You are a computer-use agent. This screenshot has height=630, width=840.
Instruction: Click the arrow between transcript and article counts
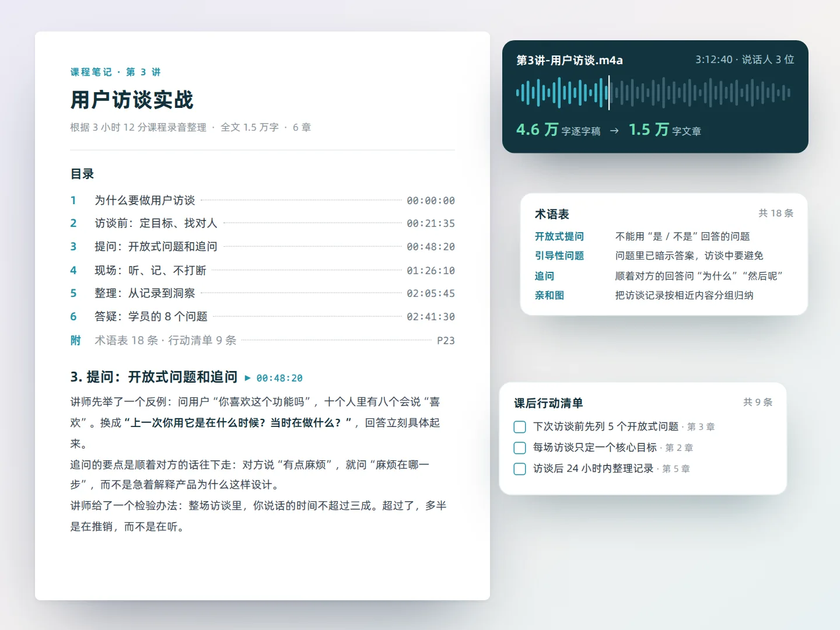(x=614, y=131)
